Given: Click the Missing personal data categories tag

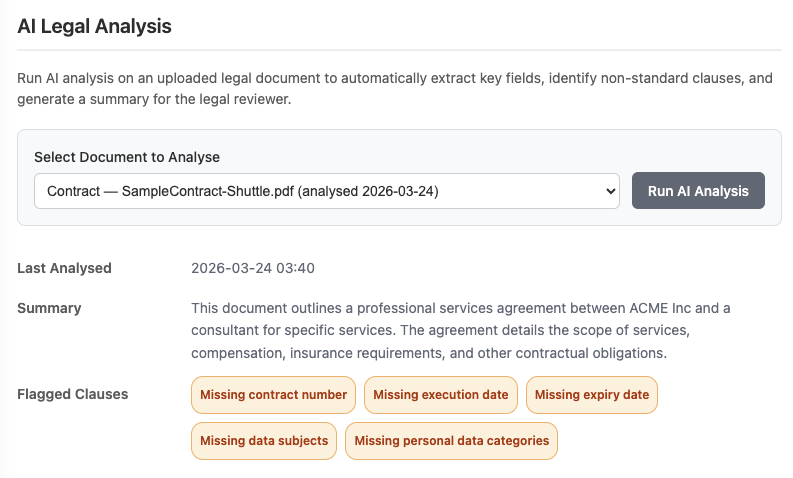Looking at the screenshot, I should click(451, 441).
